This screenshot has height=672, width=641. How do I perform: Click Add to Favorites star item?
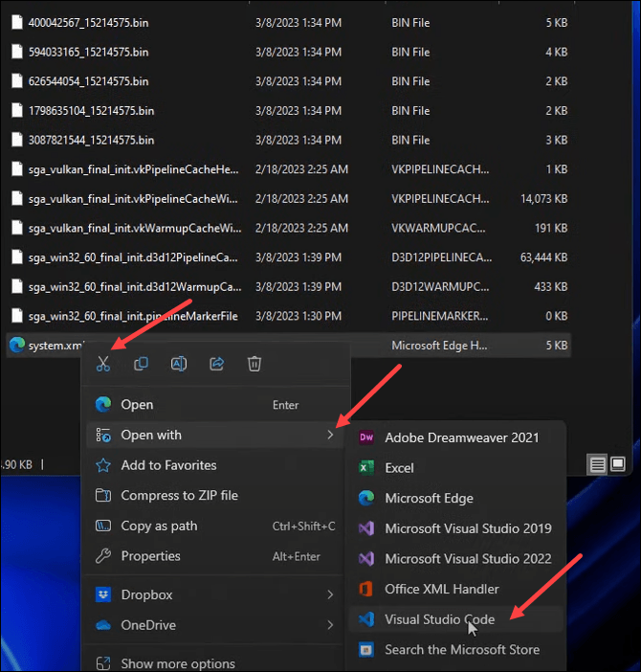(x=168, y=465)
